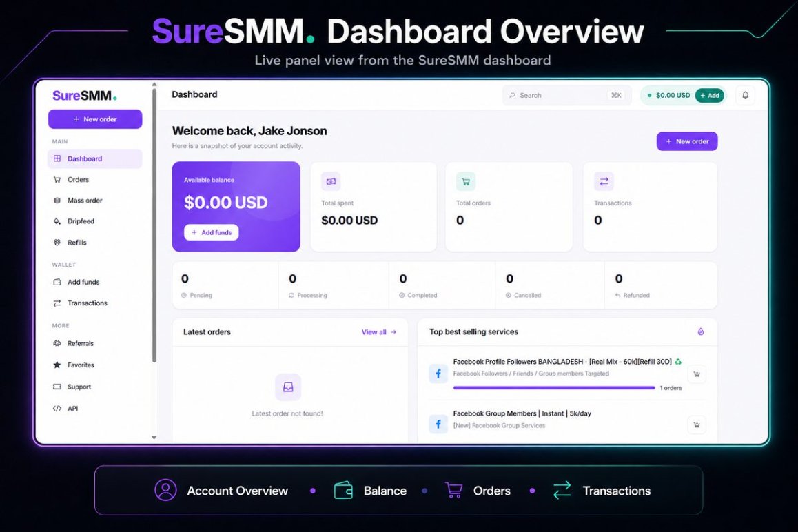Click the magnifier icon in the search box
Screen dimensions: 798x532
click(x=512, y=95)
